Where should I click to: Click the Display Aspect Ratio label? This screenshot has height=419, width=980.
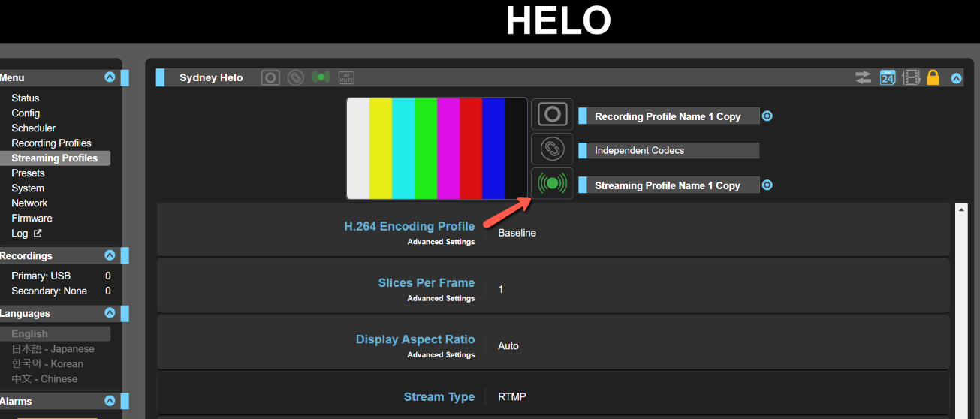(x=415, y=339)
